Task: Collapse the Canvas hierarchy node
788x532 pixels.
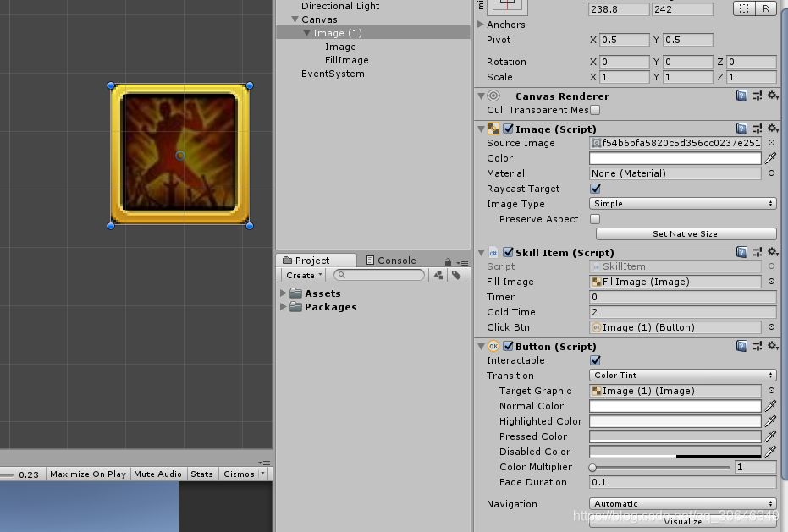Action: [295, 19]
